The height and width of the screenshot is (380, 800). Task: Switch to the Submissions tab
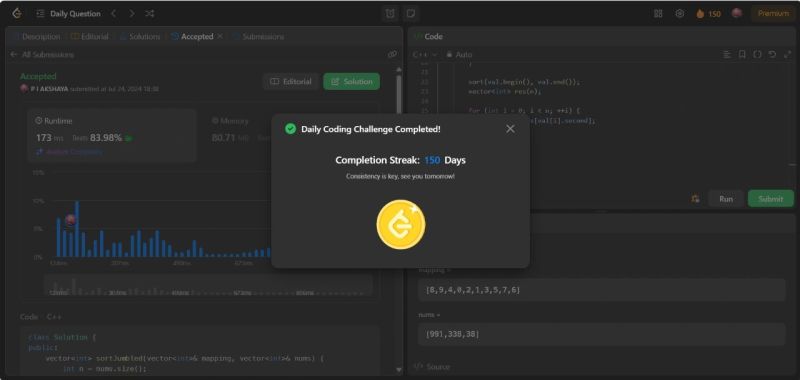[258, 37]
